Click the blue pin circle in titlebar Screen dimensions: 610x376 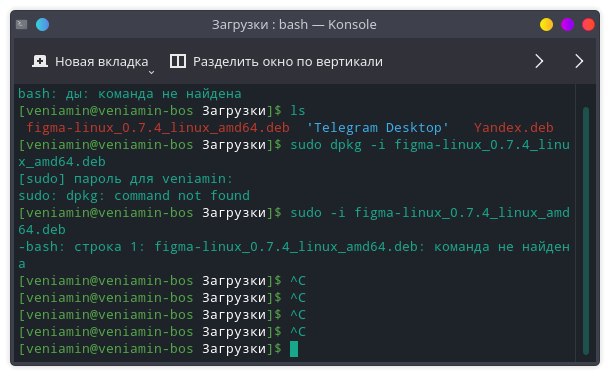click(x=42, y=24)
